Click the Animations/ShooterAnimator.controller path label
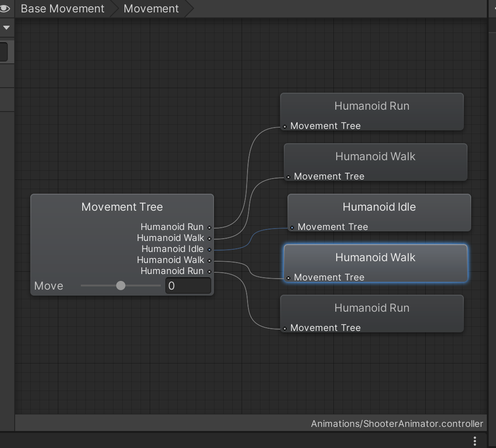Viewport: 496px width, 448px height. (397, 424)
